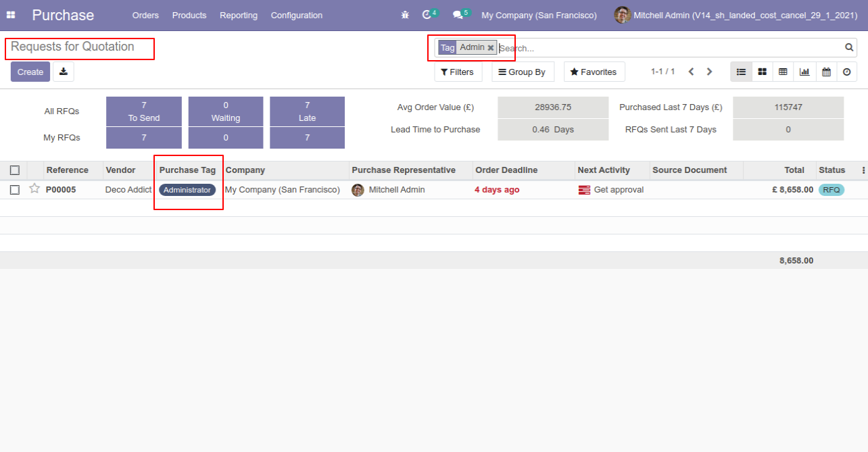Switch to pivot table view
868x452 pixels.
(x=783, y=72)
